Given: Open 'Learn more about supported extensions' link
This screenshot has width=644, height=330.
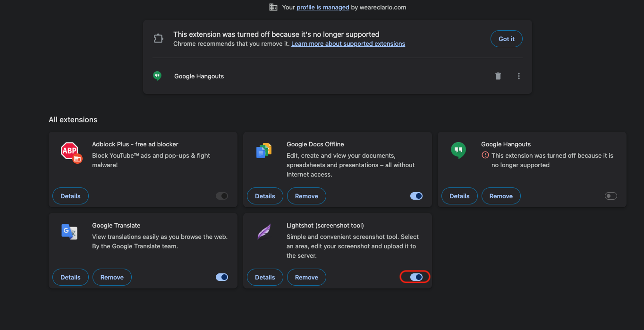Looking at the screenshot, I should pos(348,43).
